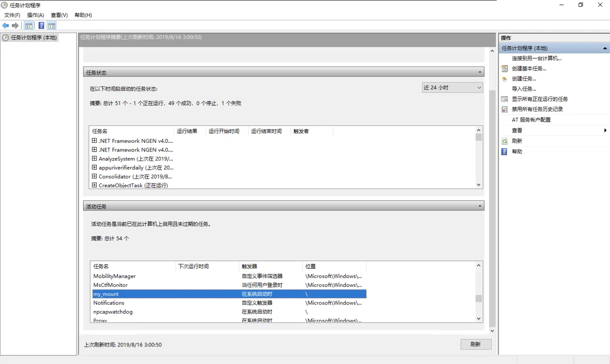Toggle the show/hide action pane toolbar icon
610x364 pixels.
point(52,26)
